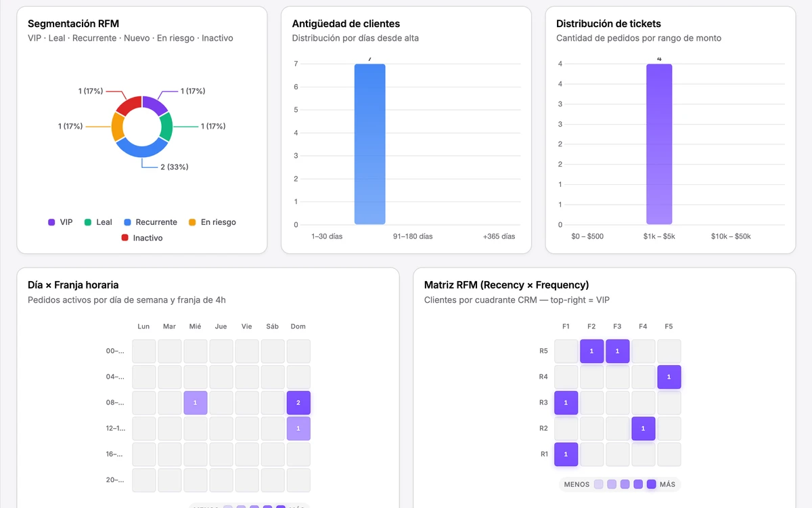Select the R4 F5 matrix cell
This screenshot has width=812, height=508.
pyautogui.click(x=669, y=377)
